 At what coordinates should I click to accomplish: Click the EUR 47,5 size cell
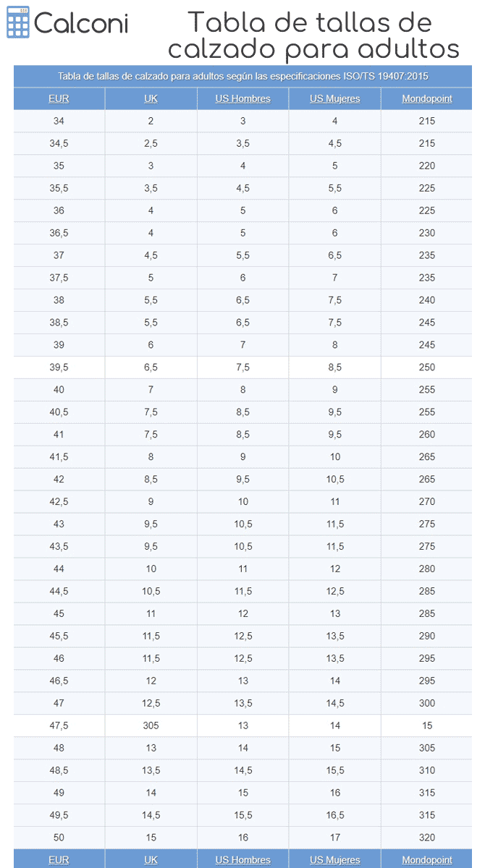[x=59, y=726]
